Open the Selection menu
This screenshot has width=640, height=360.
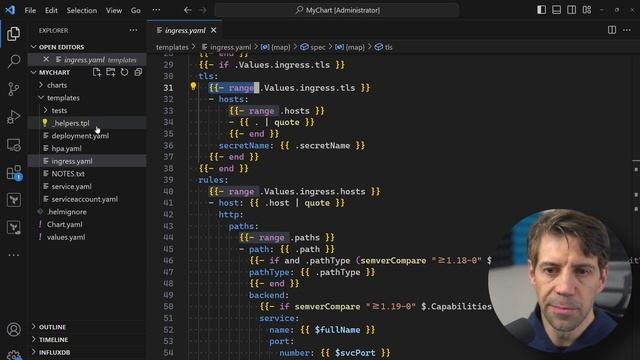click(x=82, y=10)
